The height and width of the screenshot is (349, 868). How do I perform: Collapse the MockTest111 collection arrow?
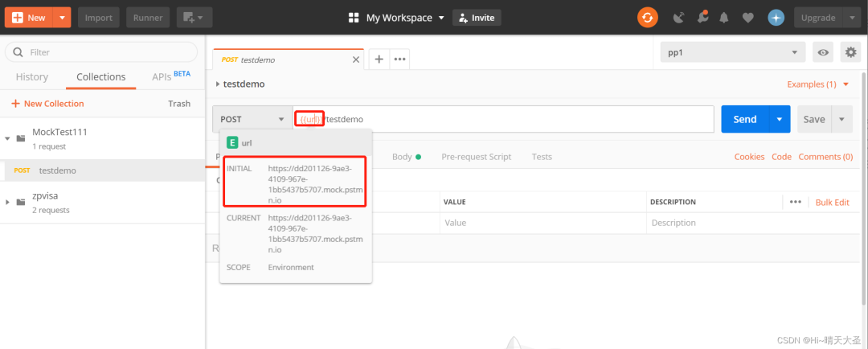[7, 138]
